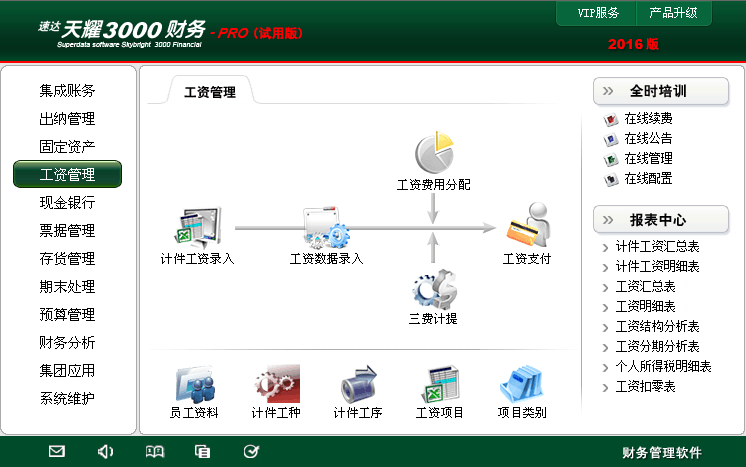Select the highlighted 工资管理 sidebar item

67,174
